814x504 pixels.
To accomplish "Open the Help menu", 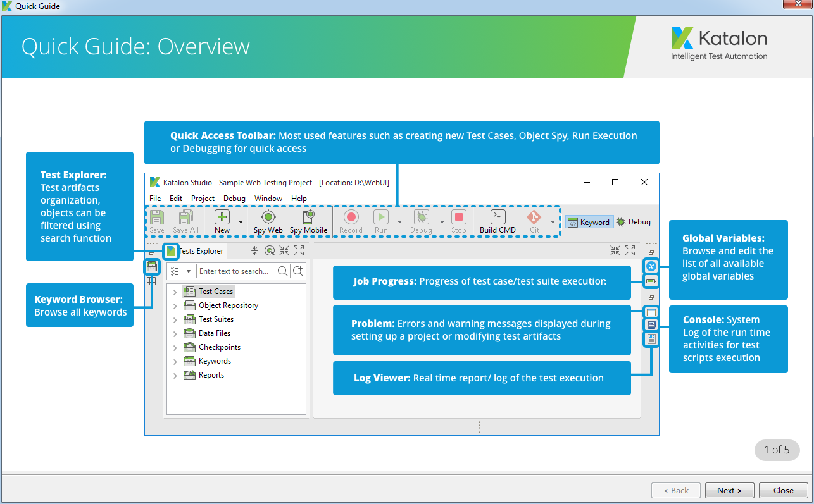I will click(x=299, y=199).
